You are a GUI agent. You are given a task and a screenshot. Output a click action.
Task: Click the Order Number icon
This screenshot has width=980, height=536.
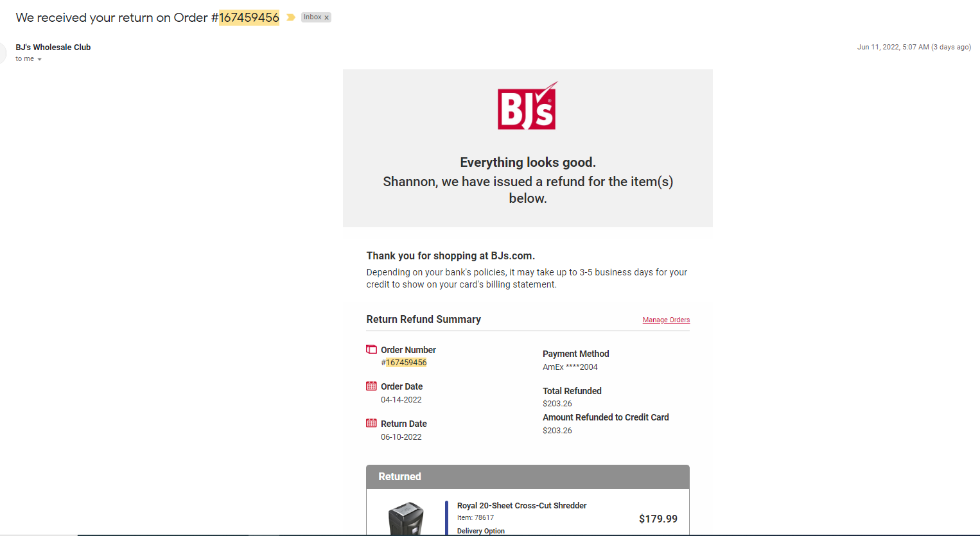point(371,349)
